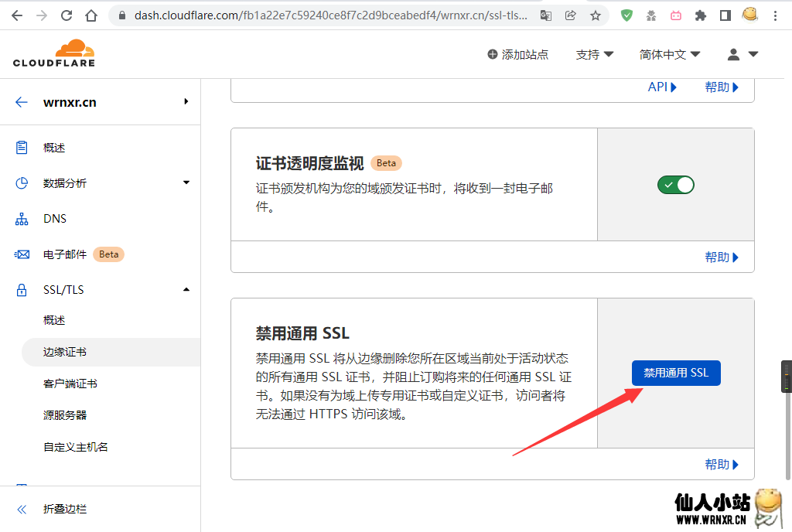The image size is (792, 532).
Task: Click the 电子邮件 envelope icon
Action: 22,254
